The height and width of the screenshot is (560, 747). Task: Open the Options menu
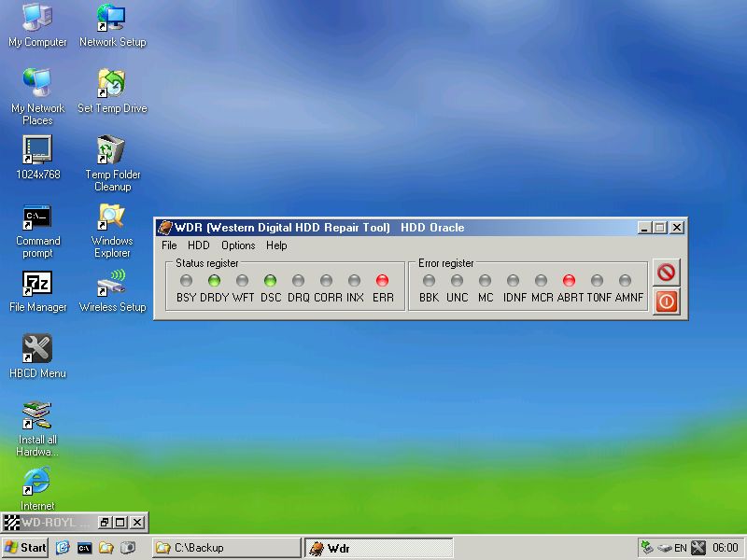(238, 245)
